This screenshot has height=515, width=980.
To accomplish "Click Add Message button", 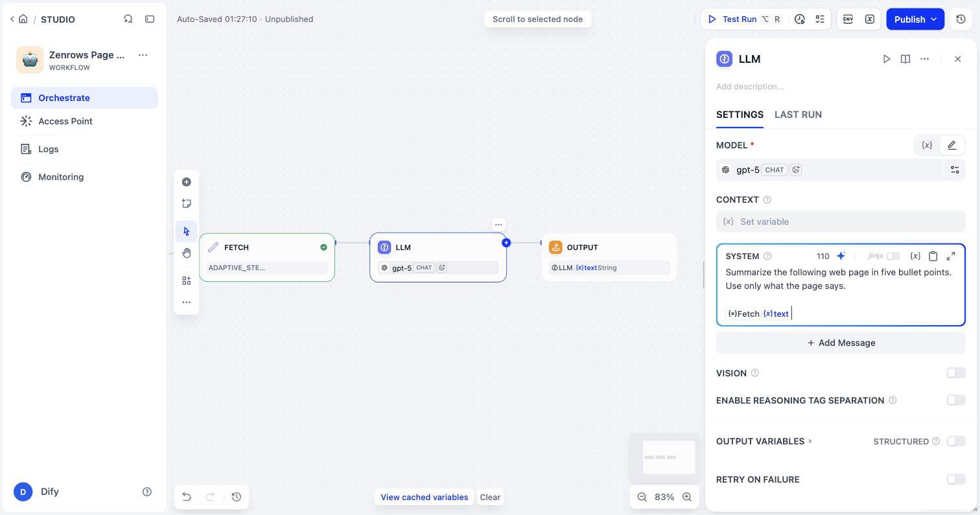I will pyautogui.click(x=841, y=343).
